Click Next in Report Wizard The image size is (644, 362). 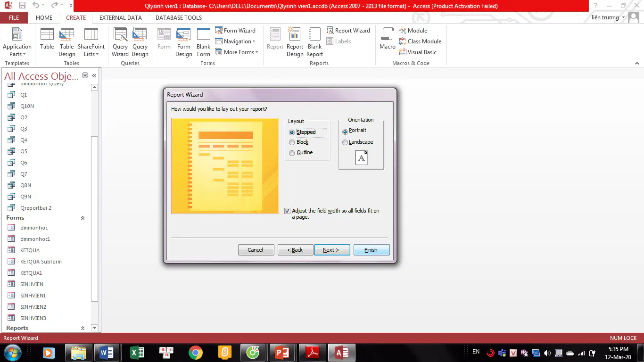point(332,250)
